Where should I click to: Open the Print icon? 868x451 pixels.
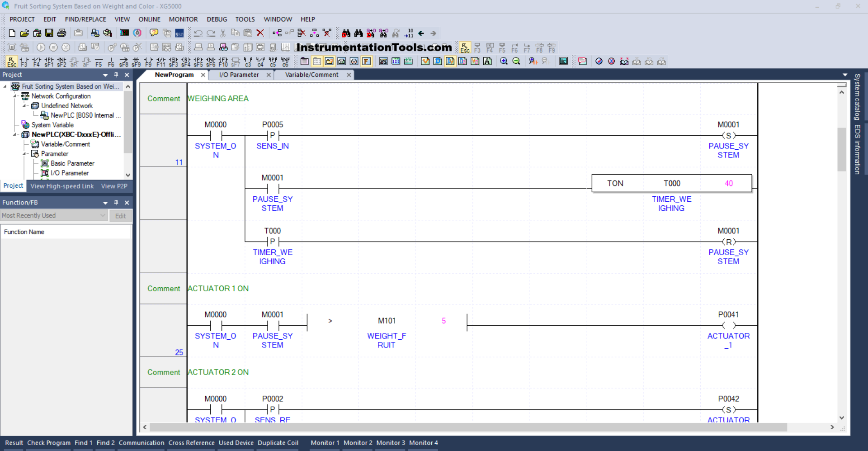(x=61, y=33)
